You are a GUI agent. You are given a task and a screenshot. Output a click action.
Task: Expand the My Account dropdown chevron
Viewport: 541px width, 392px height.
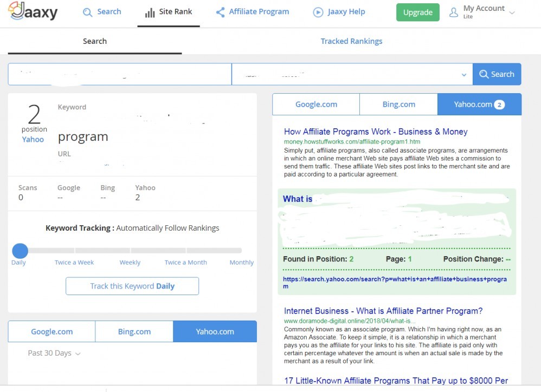(x=512, y=13)
